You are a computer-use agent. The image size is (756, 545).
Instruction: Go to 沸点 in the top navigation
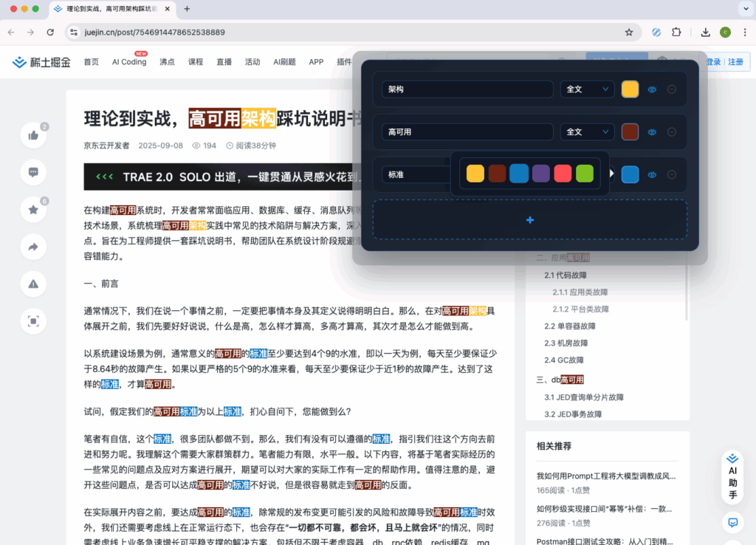(168, 62)
